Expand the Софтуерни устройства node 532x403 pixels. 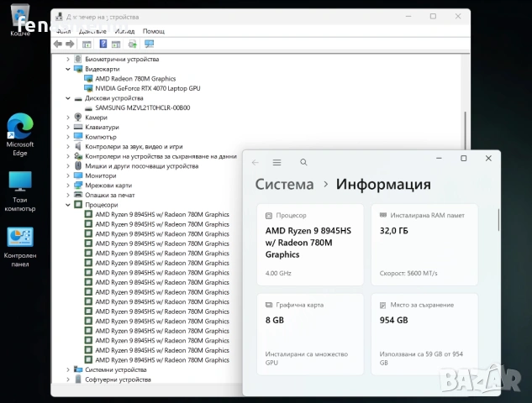click(68, 379)
